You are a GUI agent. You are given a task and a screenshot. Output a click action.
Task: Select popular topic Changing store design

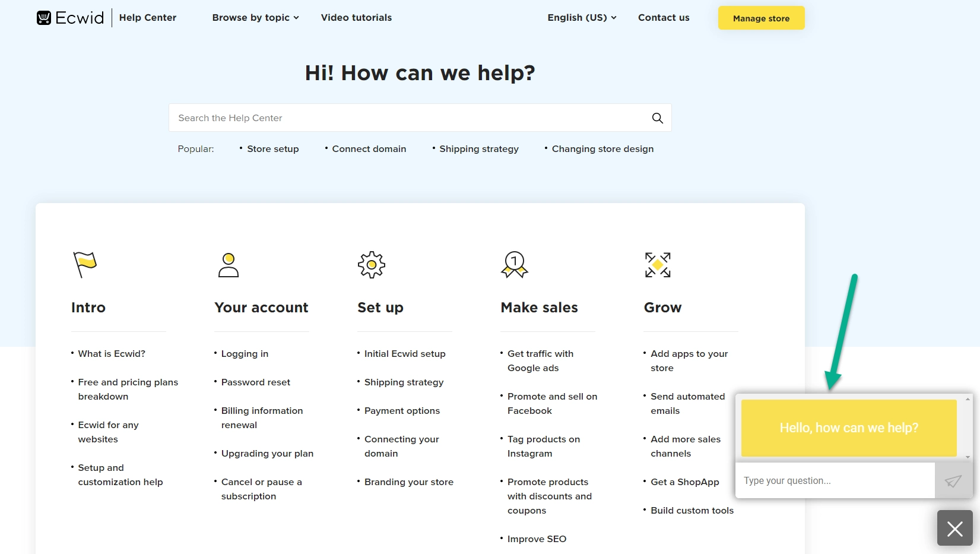click(x=602, y=149)
